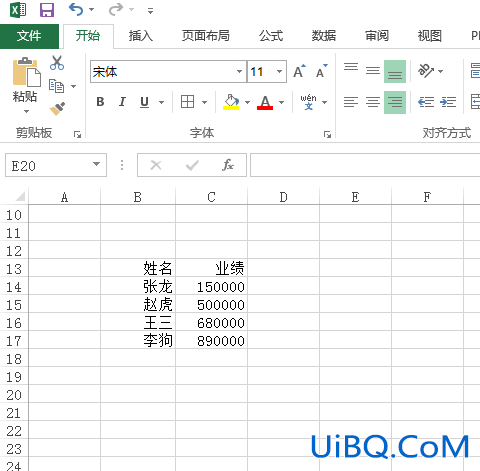The image size is (480, 471).
Task: Click the Copy icon
Action: (x=56, y=86)
